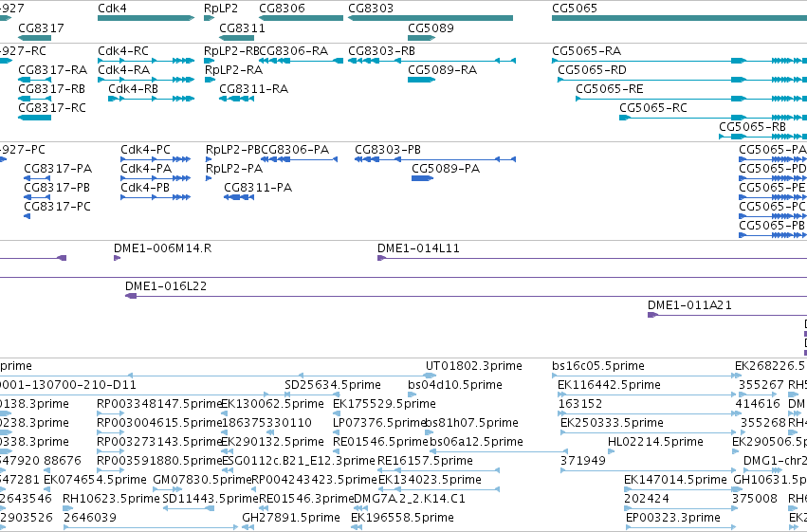
Task: Click protein CG8317-PA label
Action: click(58, 169)
